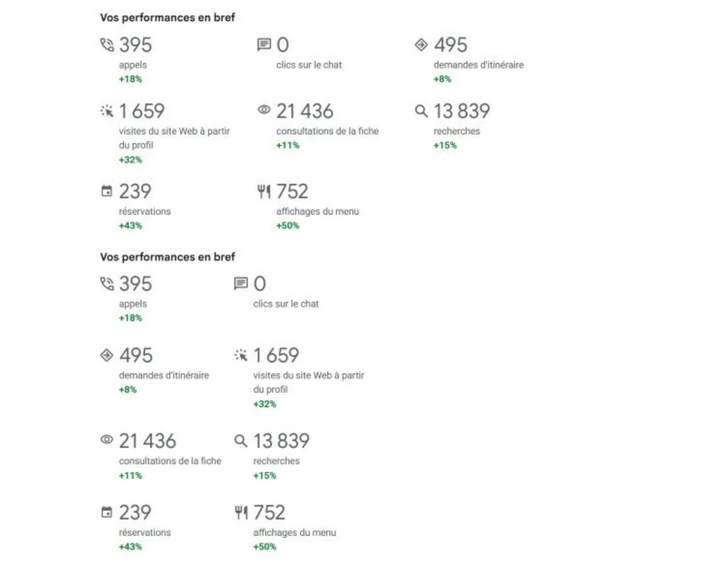Click the magnifier search icon in upper panel
Viewport: 728px width, 562px height.
tap(421, 111)
